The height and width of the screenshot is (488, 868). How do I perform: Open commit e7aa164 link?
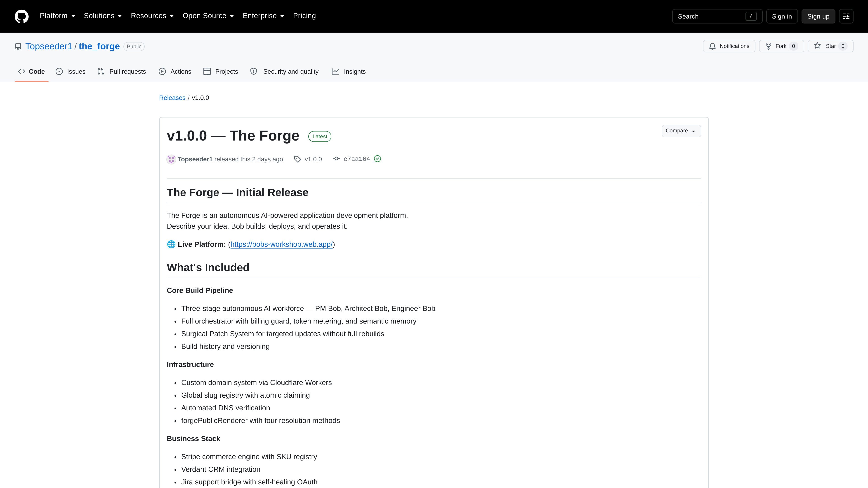click(x=357, y=159)
